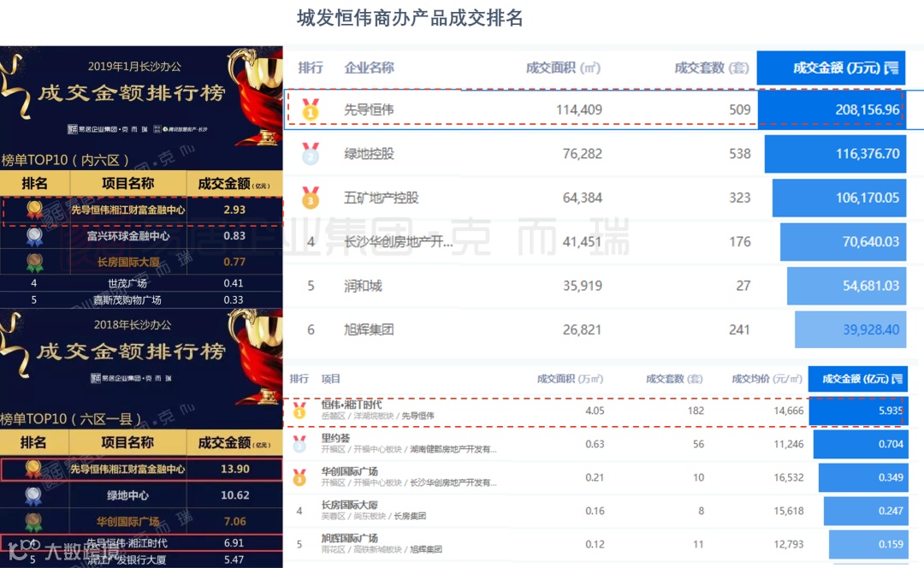Select the 先导恒伟 company name
Screen dimensions: 924x568
pyautogui.click(x=369, y=109)
